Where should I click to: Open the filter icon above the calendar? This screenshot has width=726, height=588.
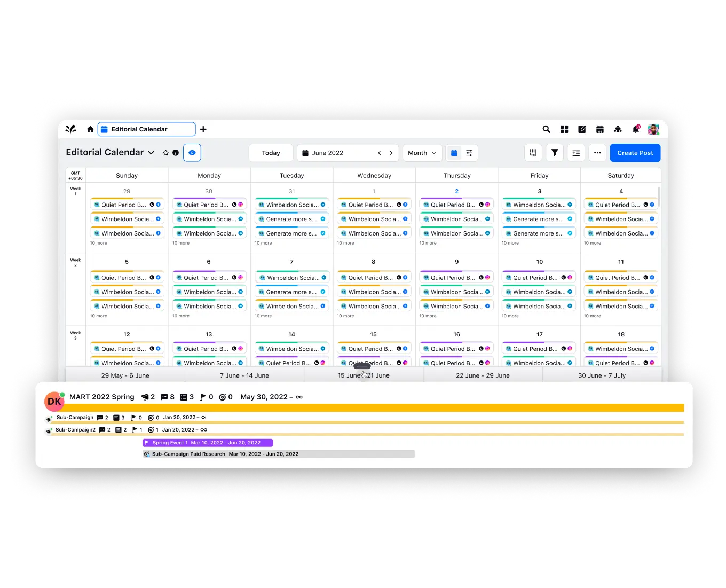coord(554,153)
